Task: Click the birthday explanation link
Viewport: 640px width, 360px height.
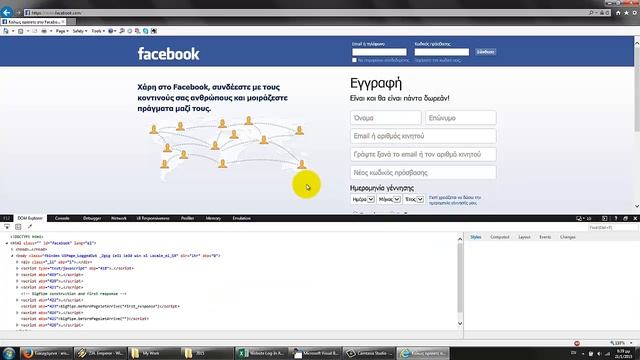Action: (455, 200)
